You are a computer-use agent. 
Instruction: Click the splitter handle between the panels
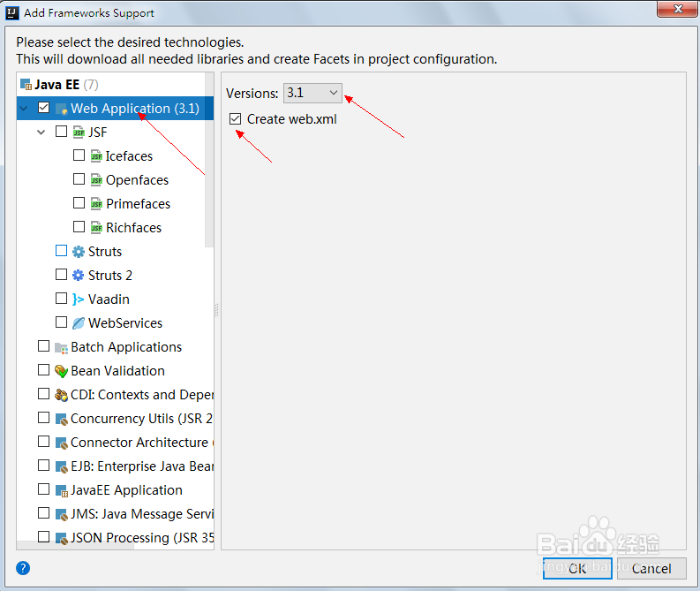(217, 310)
